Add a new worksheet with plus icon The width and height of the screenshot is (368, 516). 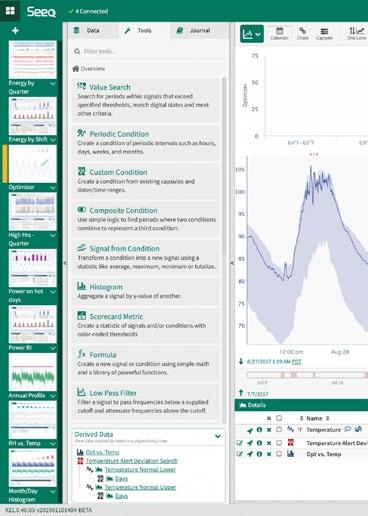tap(15, 31)
